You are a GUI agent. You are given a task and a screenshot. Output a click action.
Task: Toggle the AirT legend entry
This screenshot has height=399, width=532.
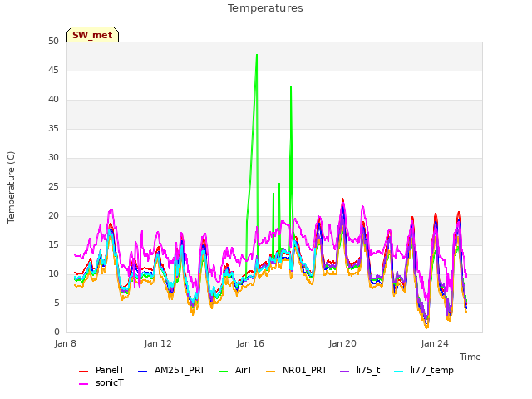[235, 370]
